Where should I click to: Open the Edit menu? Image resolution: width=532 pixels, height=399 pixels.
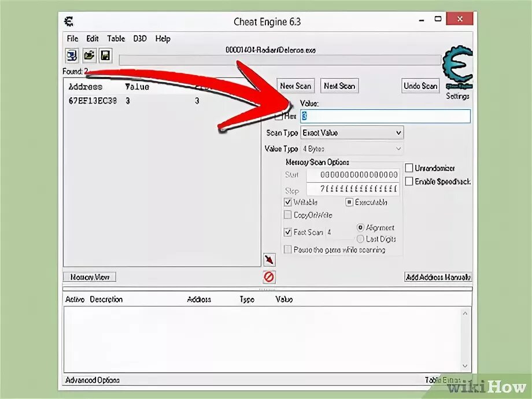click(x=93, y=39)
